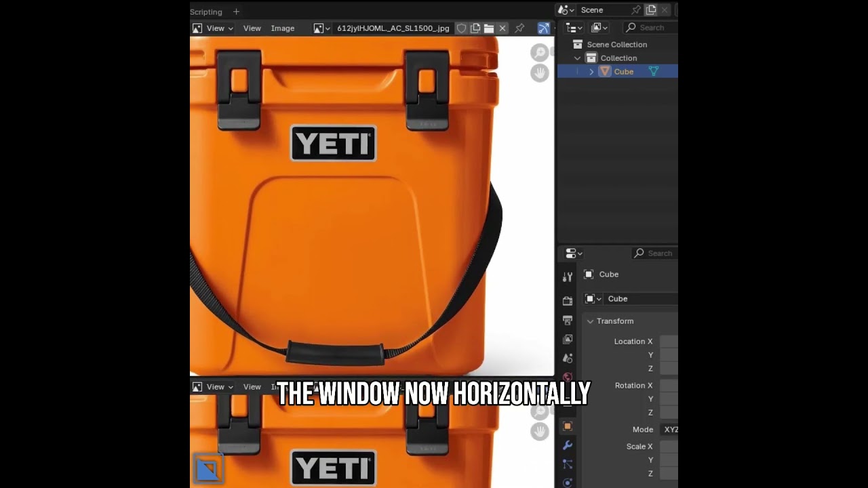The width and height of the screenshot is (868, 488).
Task: Switch to the Scripting workspace tab
Action: tap(206, 12)
